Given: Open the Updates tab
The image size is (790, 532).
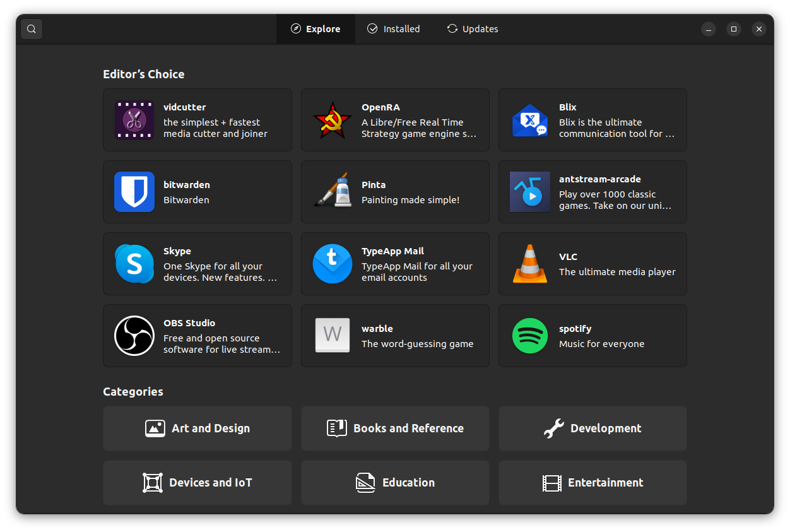Looking at the screenshot, I should (x=472, y=28).
